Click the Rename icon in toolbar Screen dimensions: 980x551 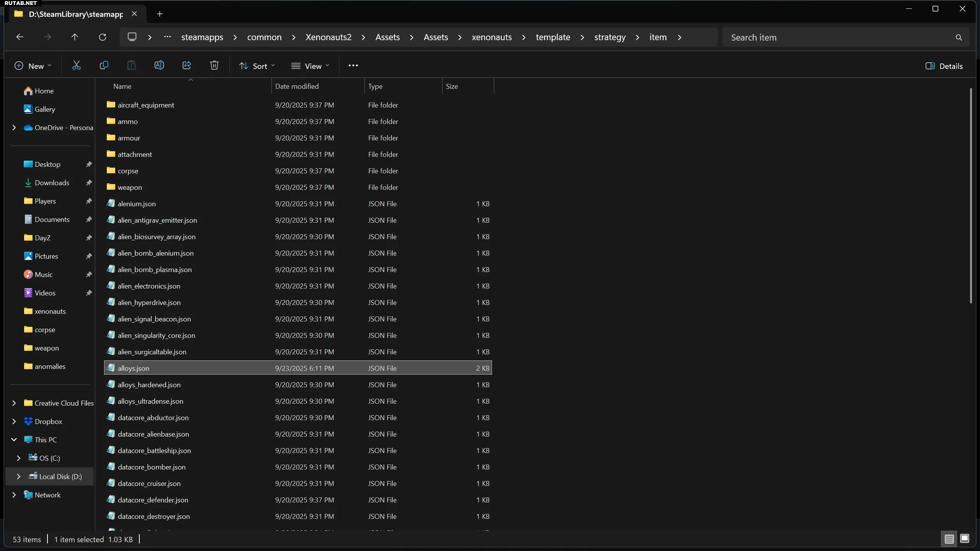[159, 66]
